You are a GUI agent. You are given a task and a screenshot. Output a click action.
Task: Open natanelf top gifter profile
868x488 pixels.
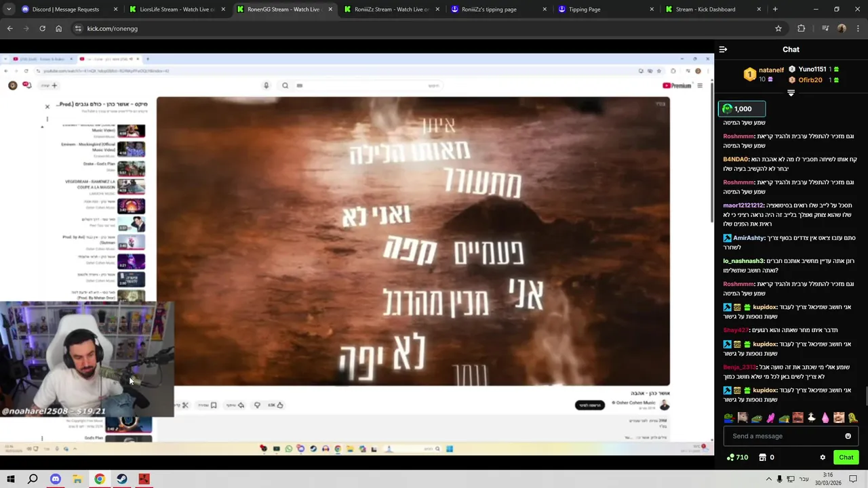pos(771,70)
